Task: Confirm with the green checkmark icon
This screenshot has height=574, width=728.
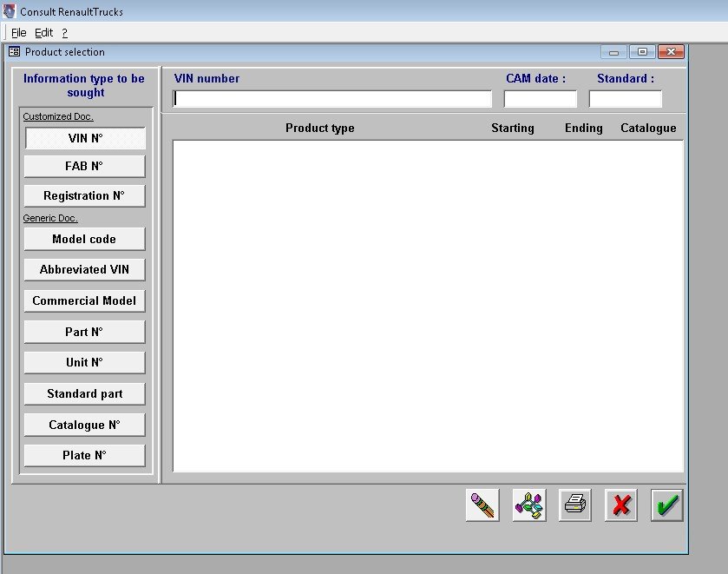Action: point(666,505)
